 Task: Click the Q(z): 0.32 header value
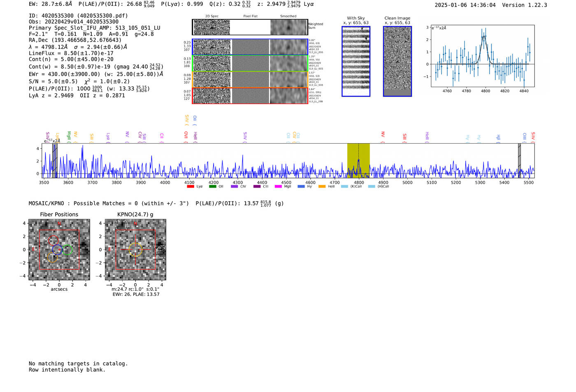pyautogui.click(x=230, y=4)
